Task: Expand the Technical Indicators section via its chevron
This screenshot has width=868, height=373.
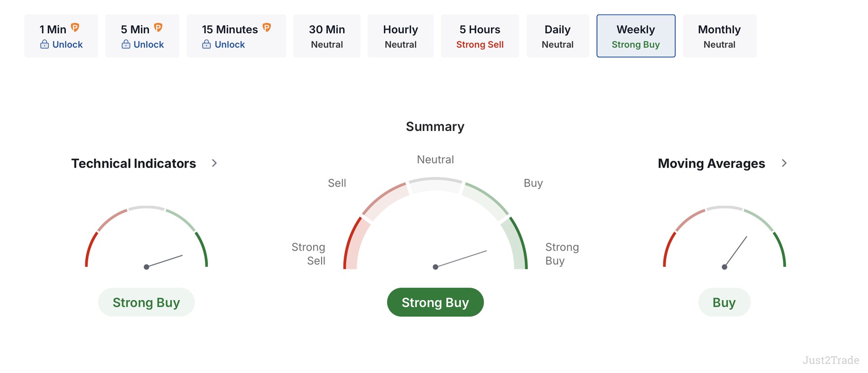Action: [x=215, y=163]
